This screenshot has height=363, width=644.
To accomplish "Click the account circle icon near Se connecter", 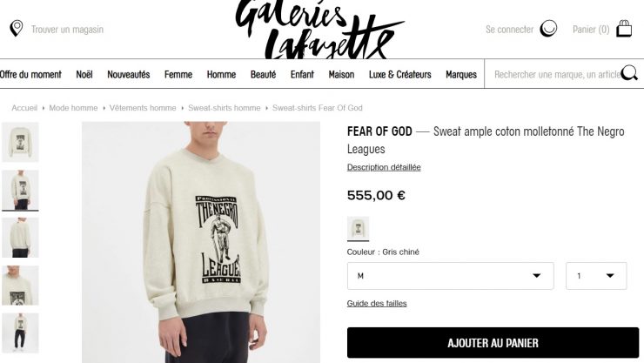I will point(548,29).
